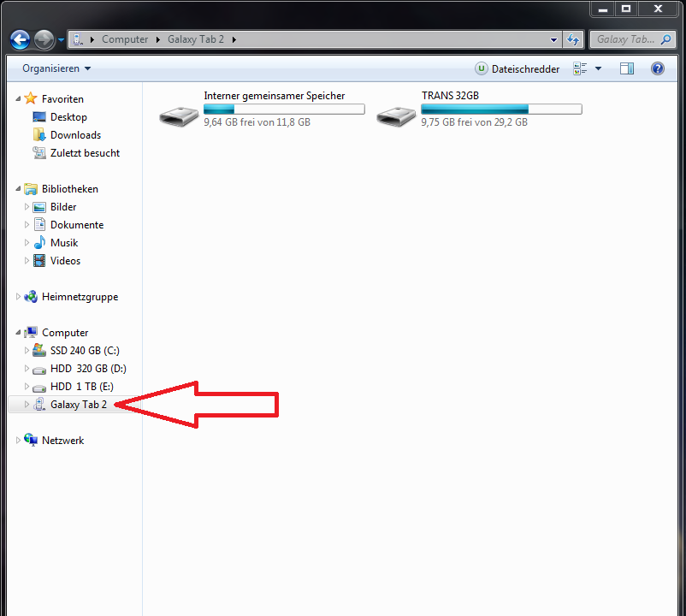Click the Heimnetzgruppe icon

coord(31,297)
